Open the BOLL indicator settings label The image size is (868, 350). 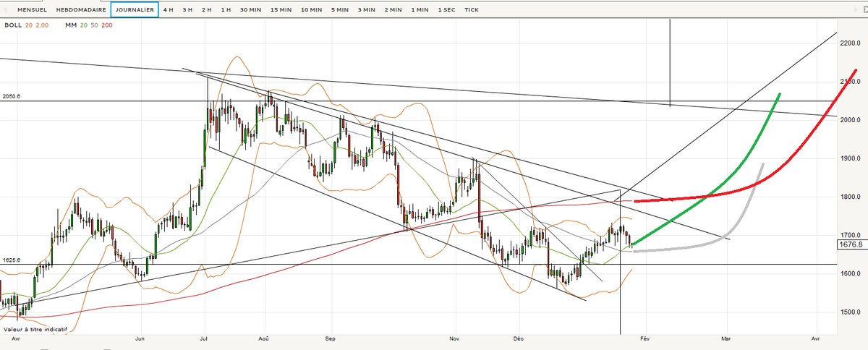pos(12,24)
